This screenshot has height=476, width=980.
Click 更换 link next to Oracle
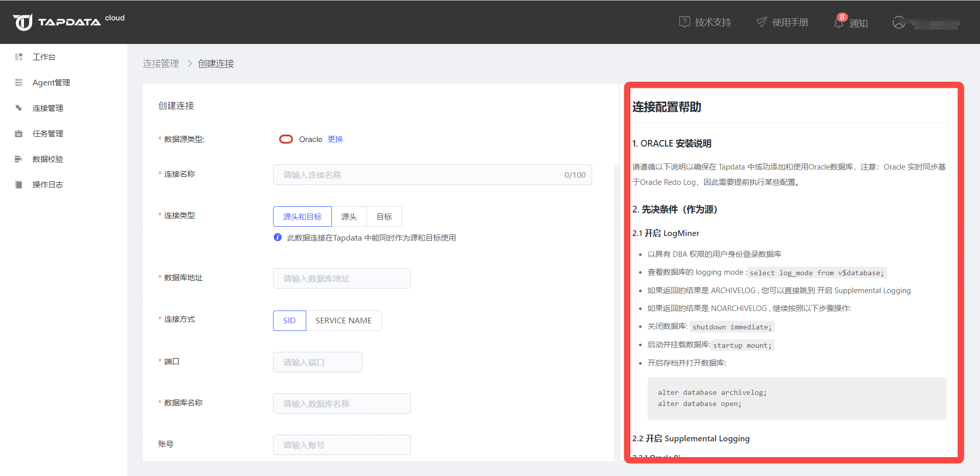click(335, 139)
